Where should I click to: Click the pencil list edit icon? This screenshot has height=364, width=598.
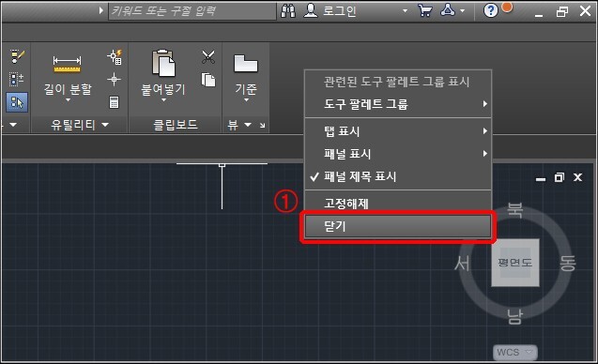click(17, 56)
